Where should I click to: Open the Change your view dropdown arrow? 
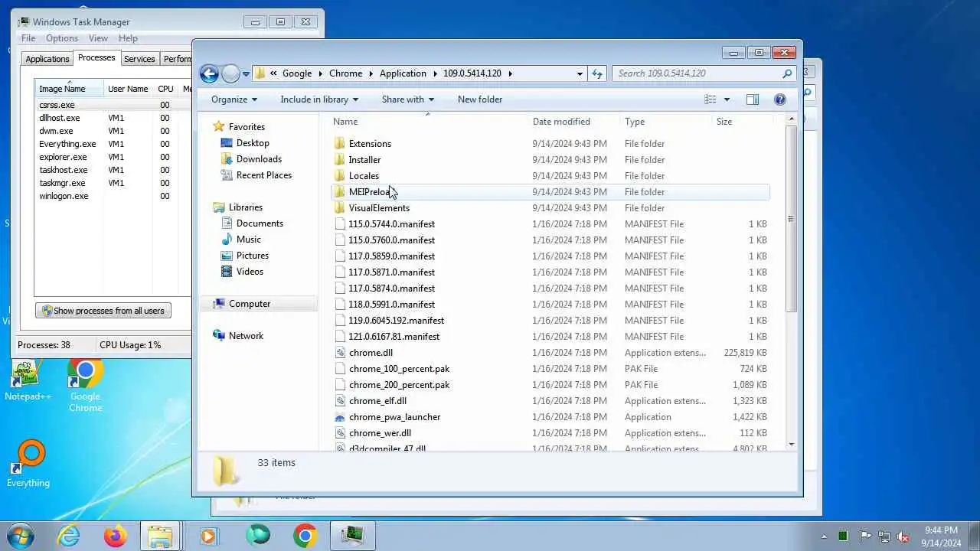point(727,99)
